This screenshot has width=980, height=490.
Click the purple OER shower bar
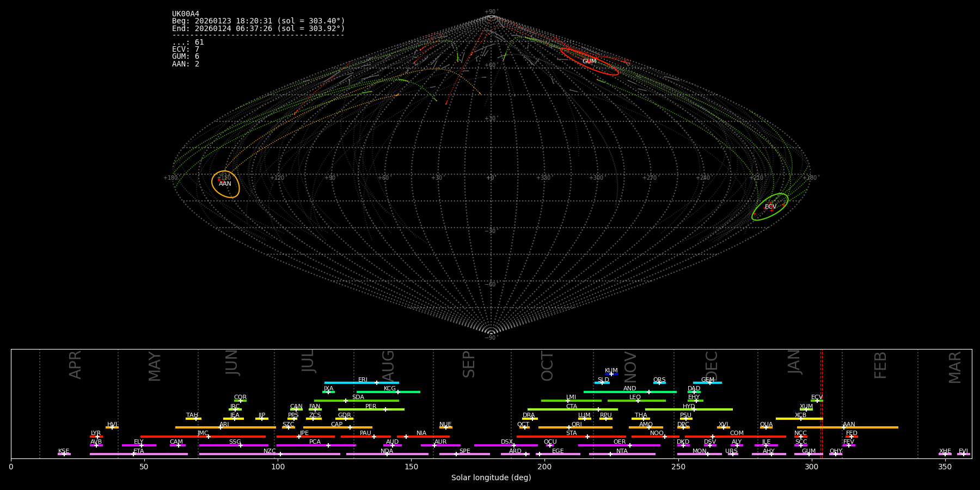click(619, 445)
